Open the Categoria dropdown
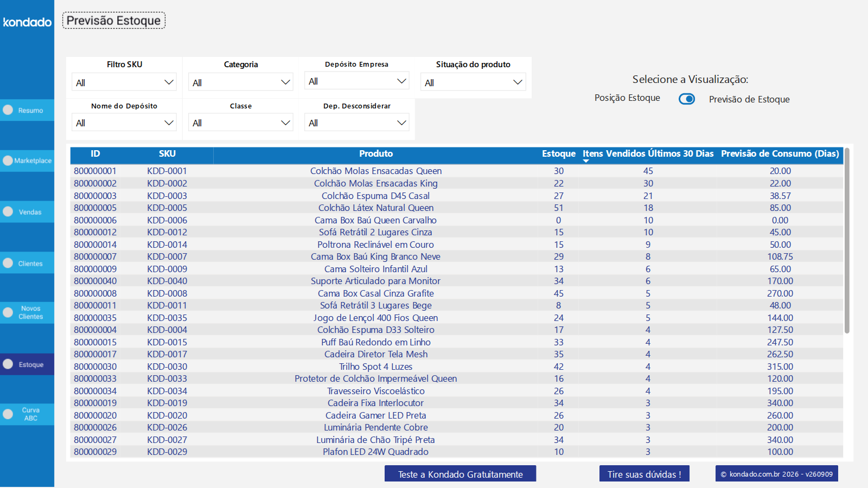This screenshot has height=488, width=868. pyautogui.click(x=241, y=82)
